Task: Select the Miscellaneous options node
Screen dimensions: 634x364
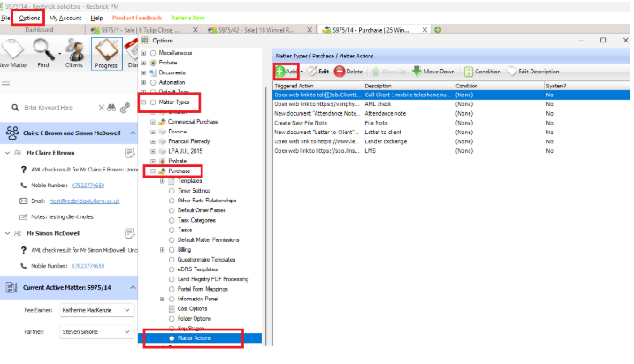Action: coord(175,53)
